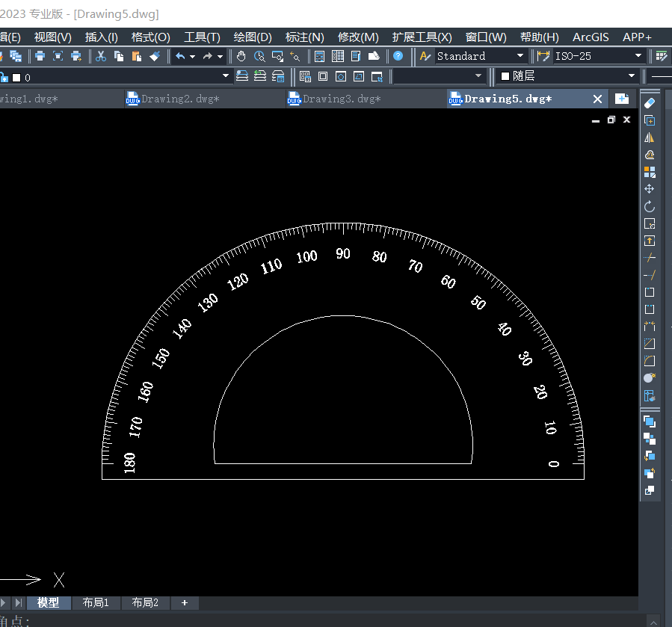
Task: Select the Pan hand tool
Action: 241,56
